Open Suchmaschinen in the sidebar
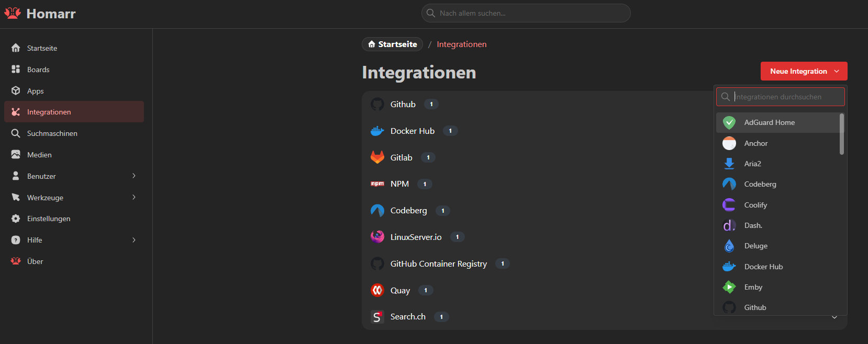Viewport: 868px width, 344px height. [52, 133]
